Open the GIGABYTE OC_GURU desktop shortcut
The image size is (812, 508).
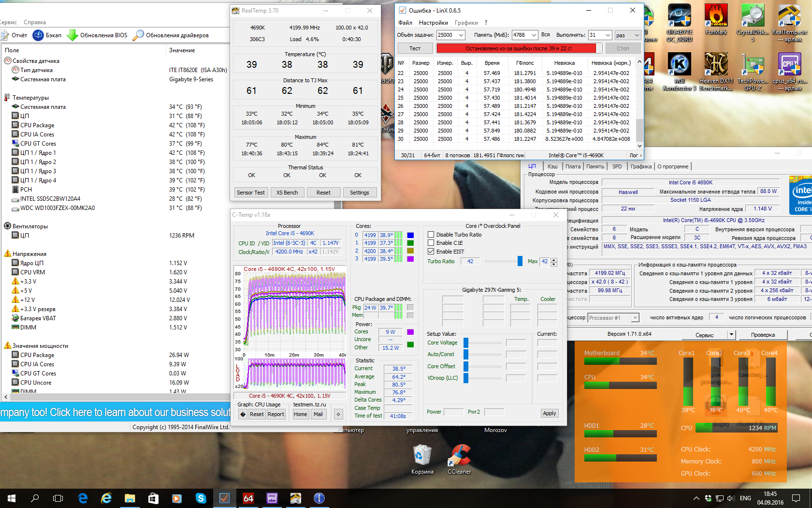(679, 23)
